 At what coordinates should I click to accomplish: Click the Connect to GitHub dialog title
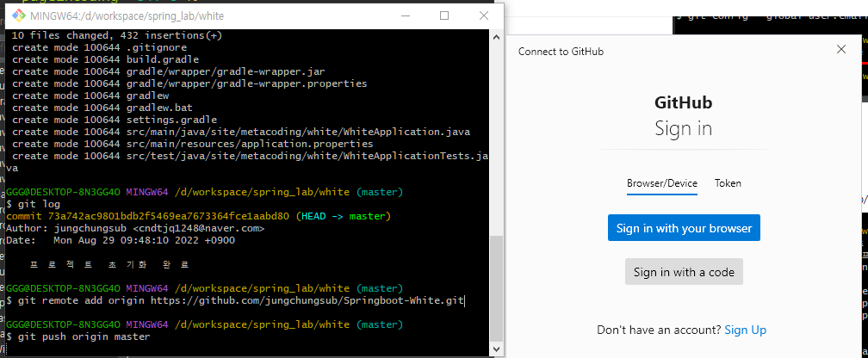click(561, 52)
